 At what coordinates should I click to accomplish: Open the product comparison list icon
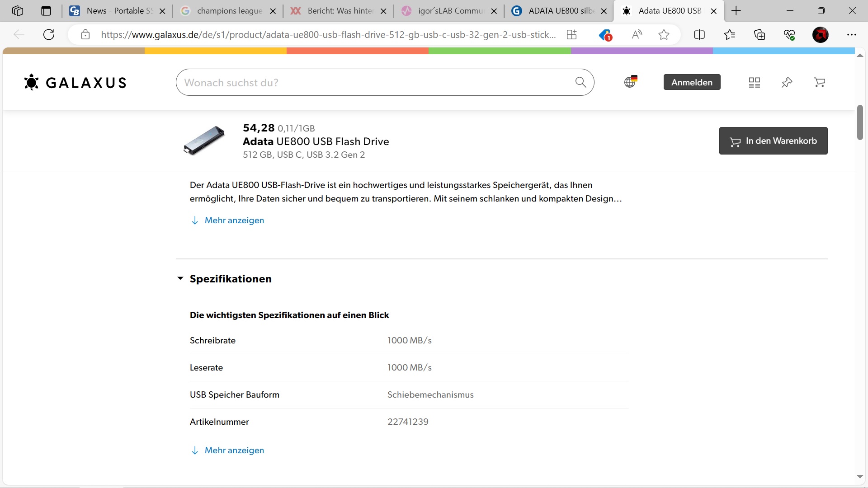pos(754,82)
